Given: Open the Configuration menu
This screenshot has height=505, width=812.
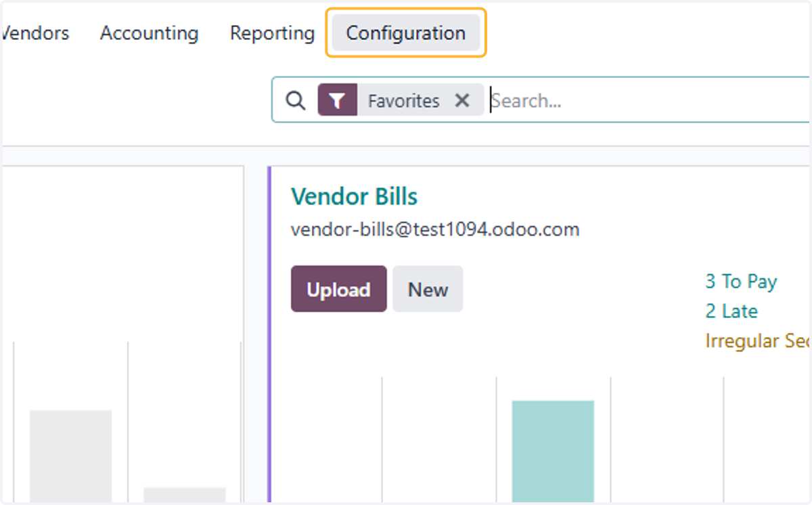Looking at the screenshot, I should (x=406, y=32).
